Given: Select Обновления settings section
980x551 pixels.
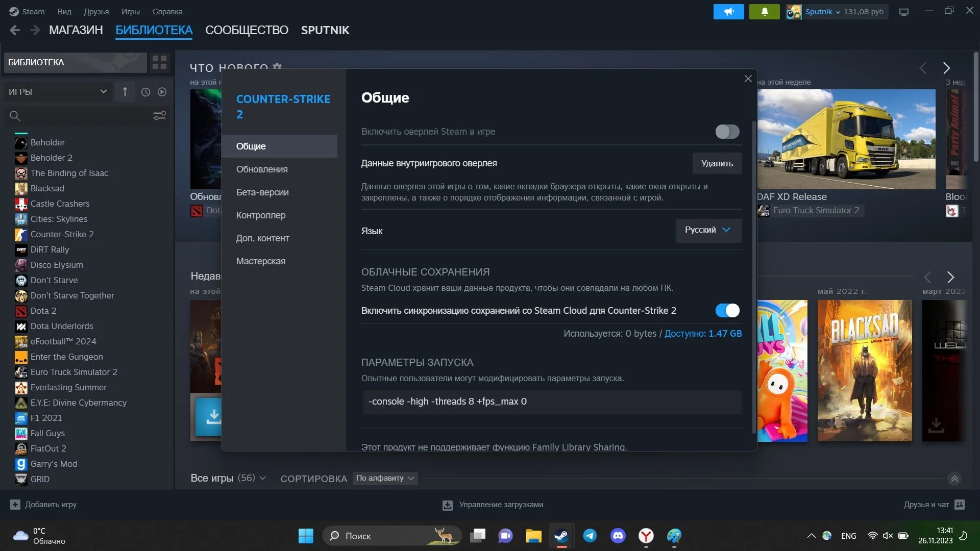Looking at the screenshot, I should point(279,169).
